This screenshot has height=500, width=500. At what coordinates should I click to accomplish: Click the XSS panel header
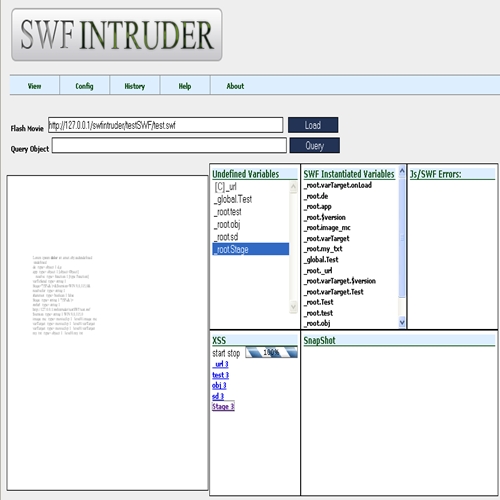[255, 340]
